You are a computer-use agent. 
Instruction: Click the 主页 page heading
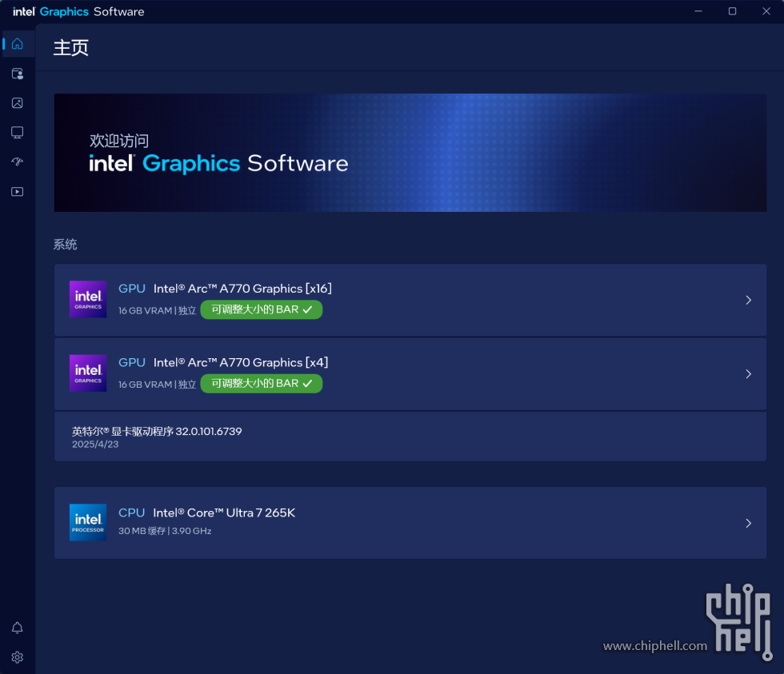(71, 48)
